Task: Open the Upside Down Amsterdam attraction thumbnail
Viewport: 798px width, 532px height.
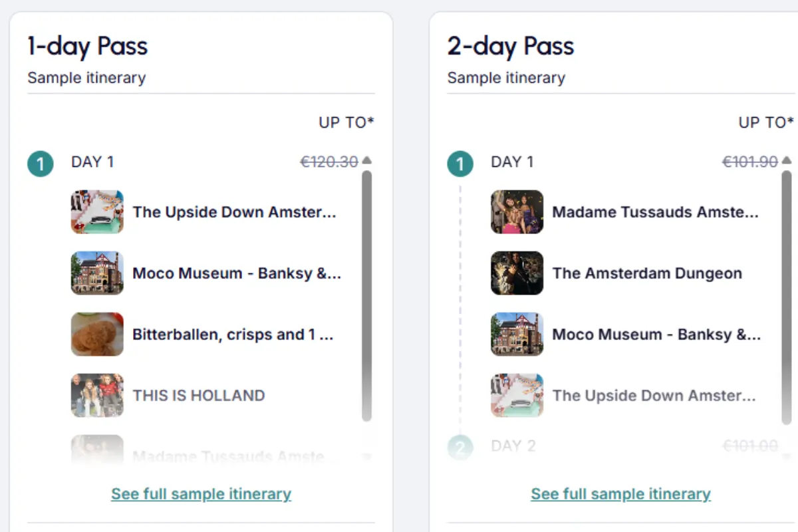Action: [97, 212]
